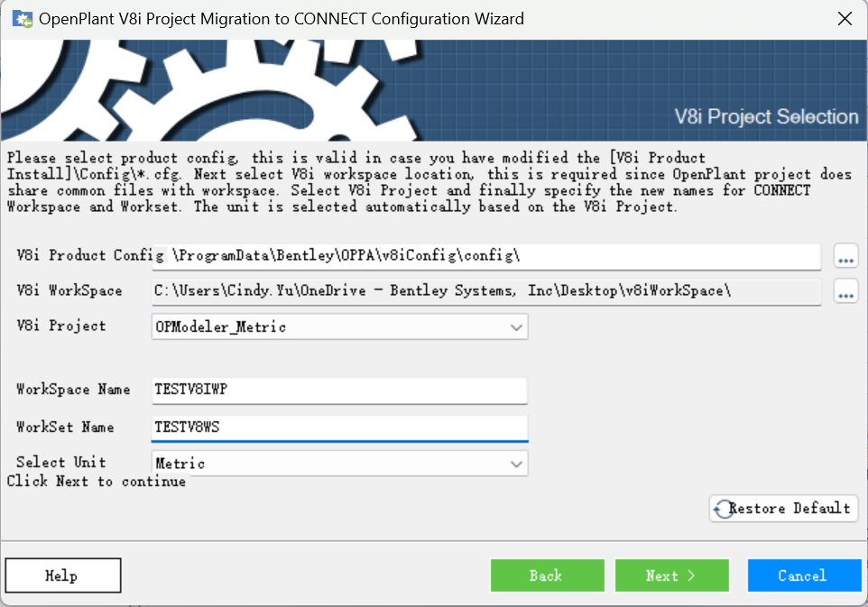Click the 'WorkSpace Name' label

[x=73, y=390]
